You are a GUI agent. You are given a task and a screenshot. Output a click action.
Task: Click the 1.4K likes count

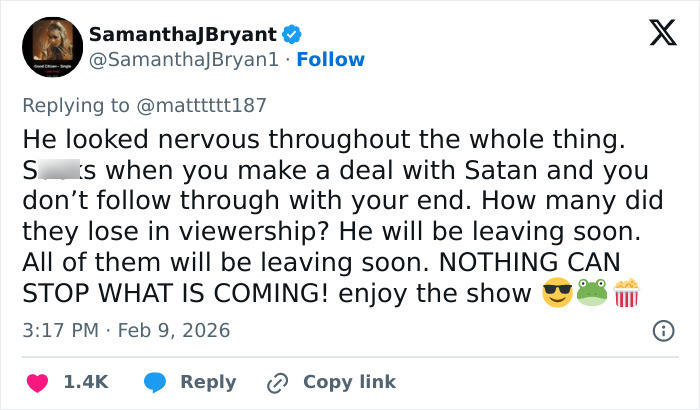pos(86,382)
